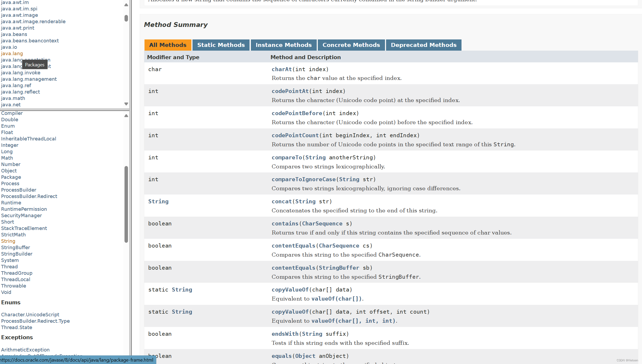
Task: Select the StringBuilder class entry
Action: (x=16, y=254)
